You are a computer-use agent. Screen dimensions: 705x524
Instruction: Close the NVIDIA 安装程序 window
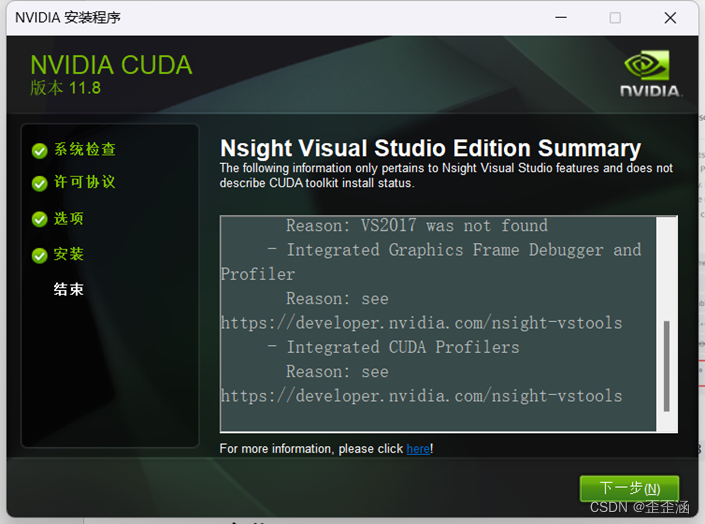[x=670, y=18]
